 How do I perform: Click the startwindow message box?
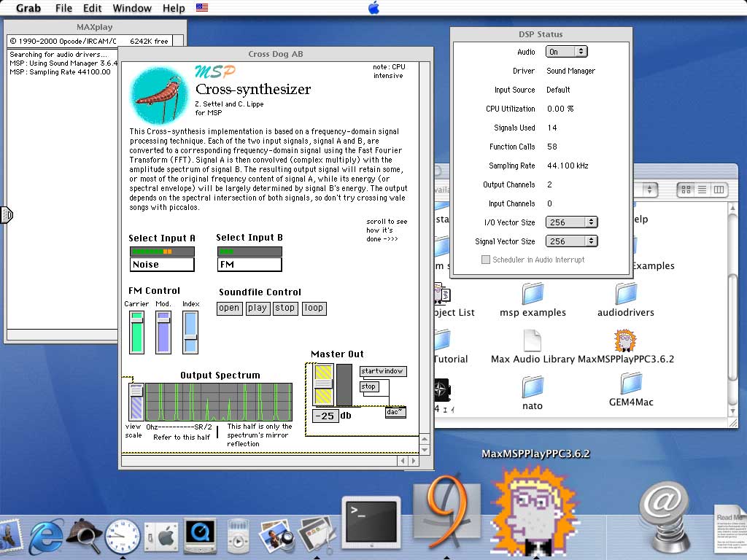(x=382, y=371)
